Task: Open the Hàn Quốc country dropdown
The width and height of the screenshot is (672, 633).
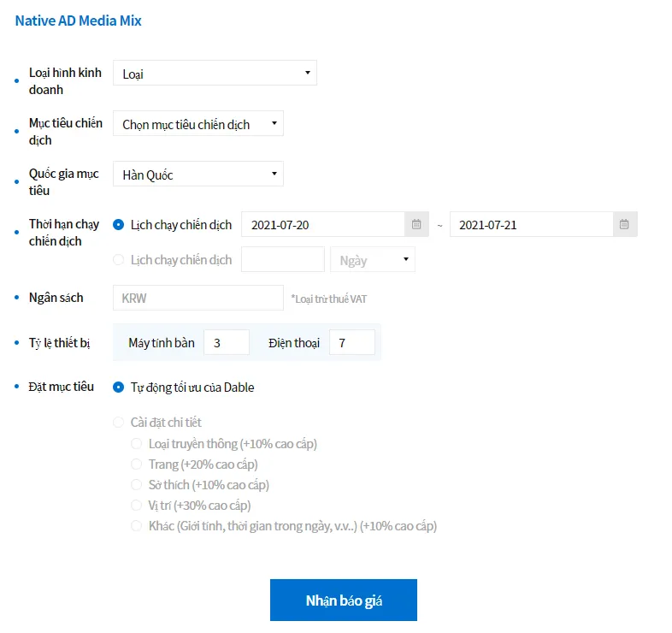Action: 198,175
